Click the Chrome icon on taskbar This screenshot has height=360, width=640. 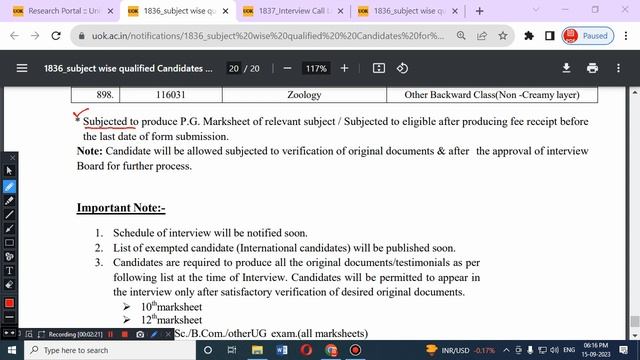pos(331,350)
